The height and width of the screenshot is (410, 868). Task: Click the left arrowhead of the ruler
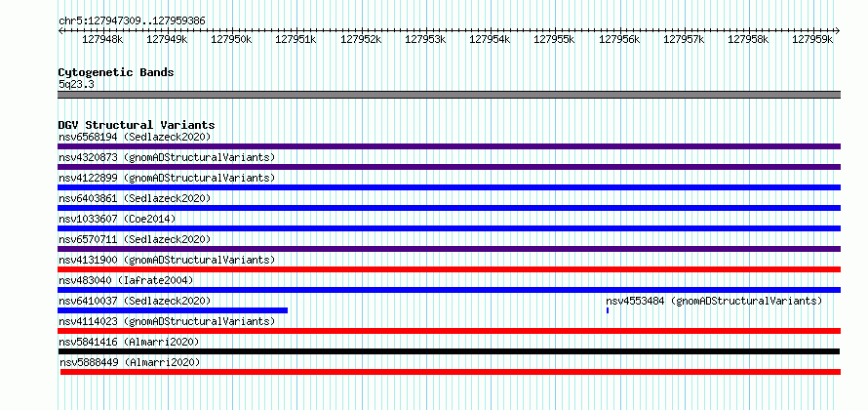(60, 30)
